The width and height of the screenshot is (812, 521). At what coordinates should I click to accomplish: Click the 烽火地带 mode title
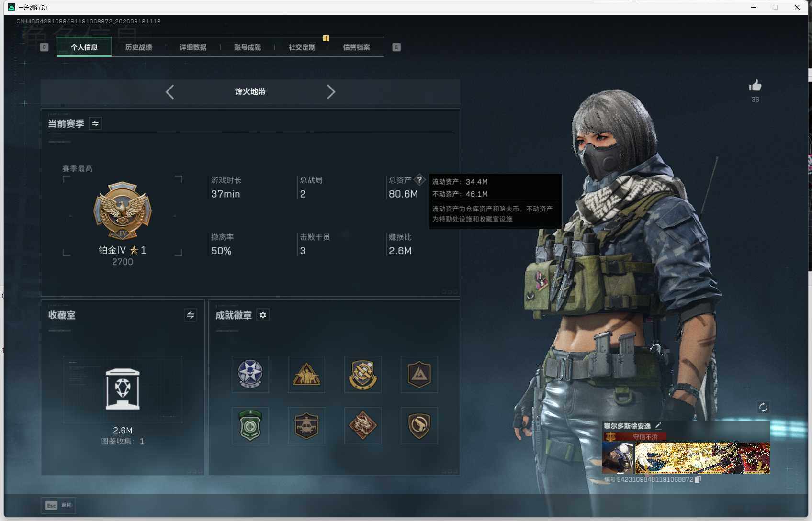[x=250, y=92]
